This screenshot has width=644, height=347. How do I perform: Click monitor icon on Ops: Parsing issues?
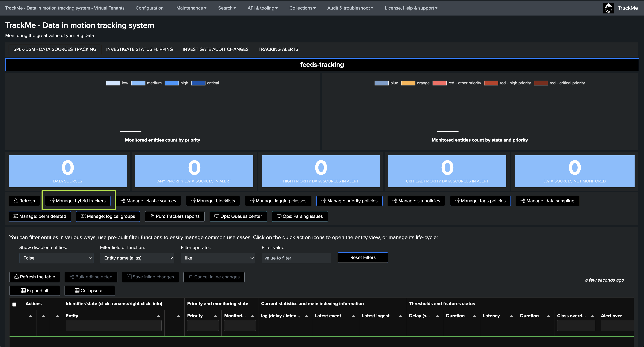[279, 216]
